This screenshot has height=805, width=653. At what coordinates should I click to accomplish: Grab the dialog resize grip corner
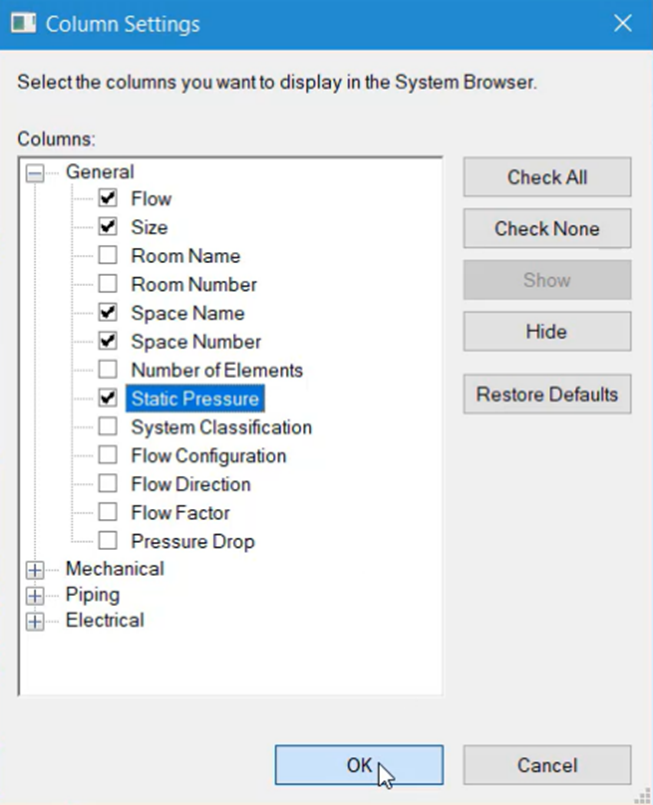coord(643,795)
